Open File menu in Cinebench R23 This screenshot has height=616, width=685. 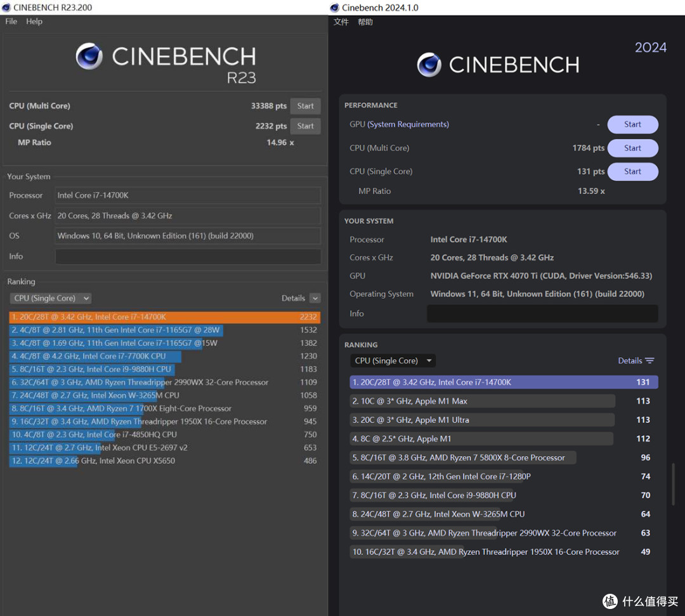11,22
